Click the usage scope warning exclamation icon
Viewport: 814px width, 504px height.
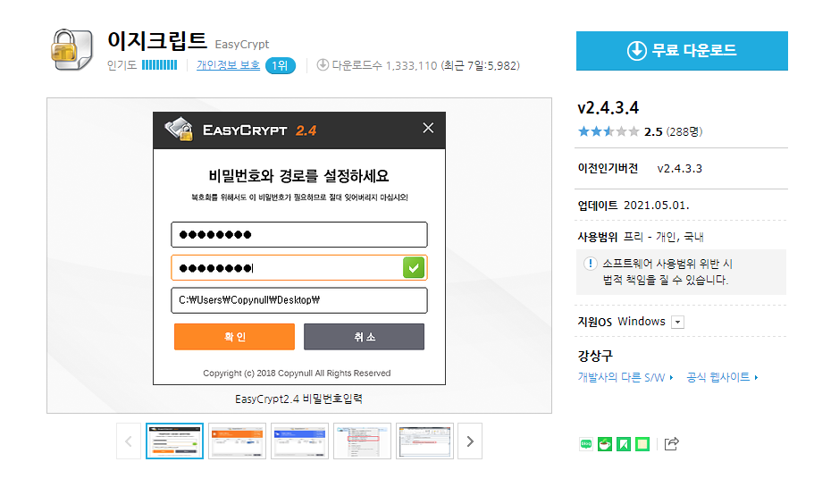(590, 264)
